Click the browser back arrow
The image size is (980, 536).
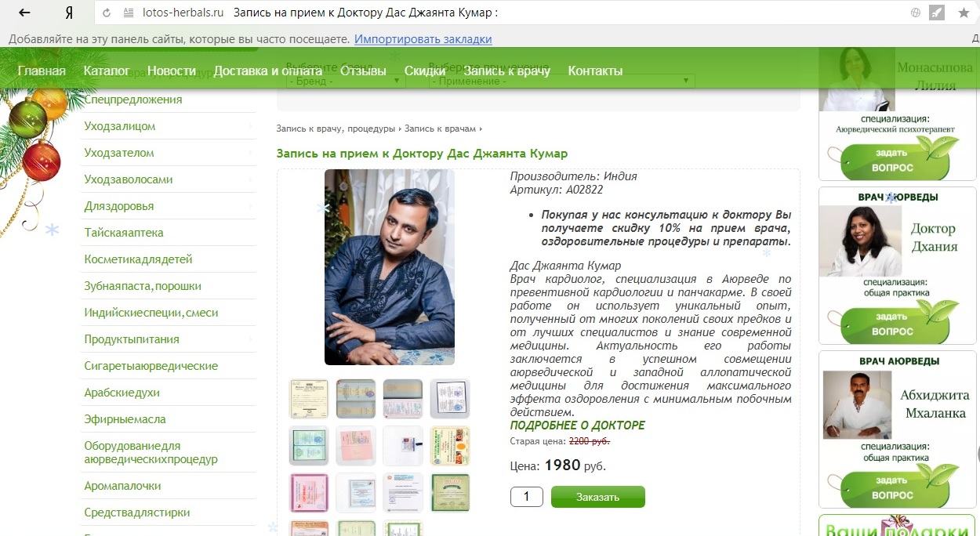tap(24, 13)
